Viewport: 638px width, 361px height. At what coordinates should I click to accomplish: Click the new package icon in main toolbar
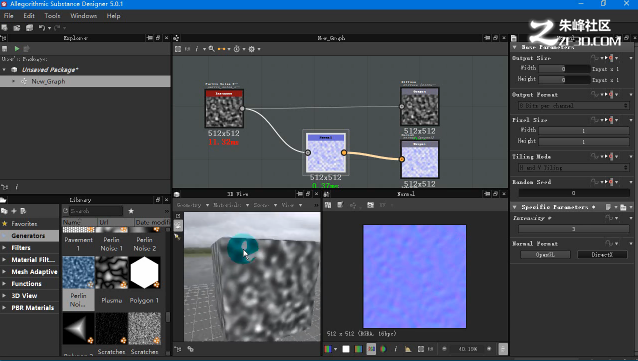click(4, 28)
